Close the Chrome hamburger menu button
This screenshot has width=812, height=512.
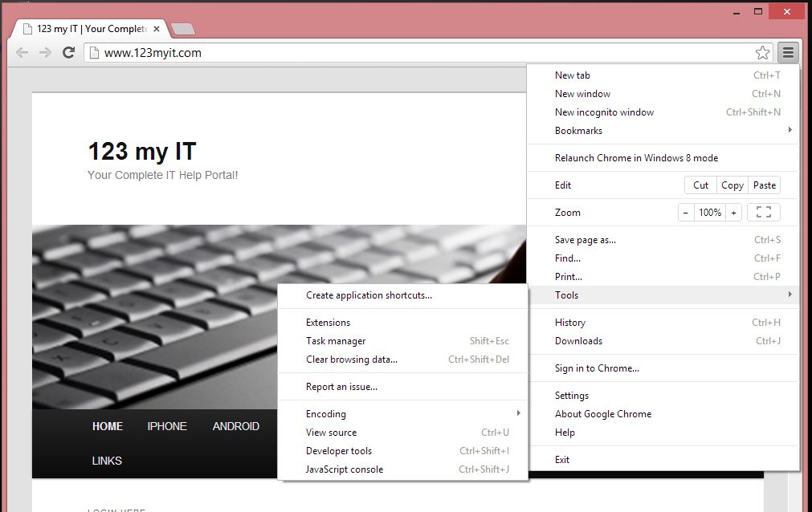[x=788, y=52]
